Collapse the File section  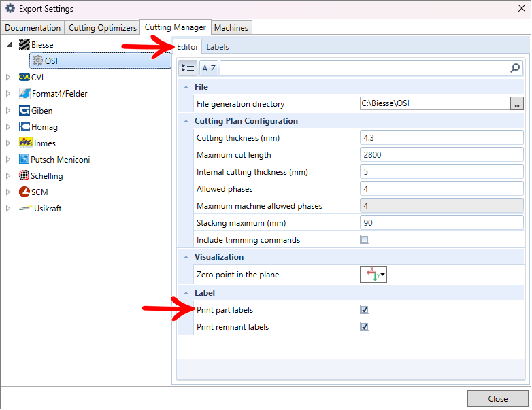(186, 87)
